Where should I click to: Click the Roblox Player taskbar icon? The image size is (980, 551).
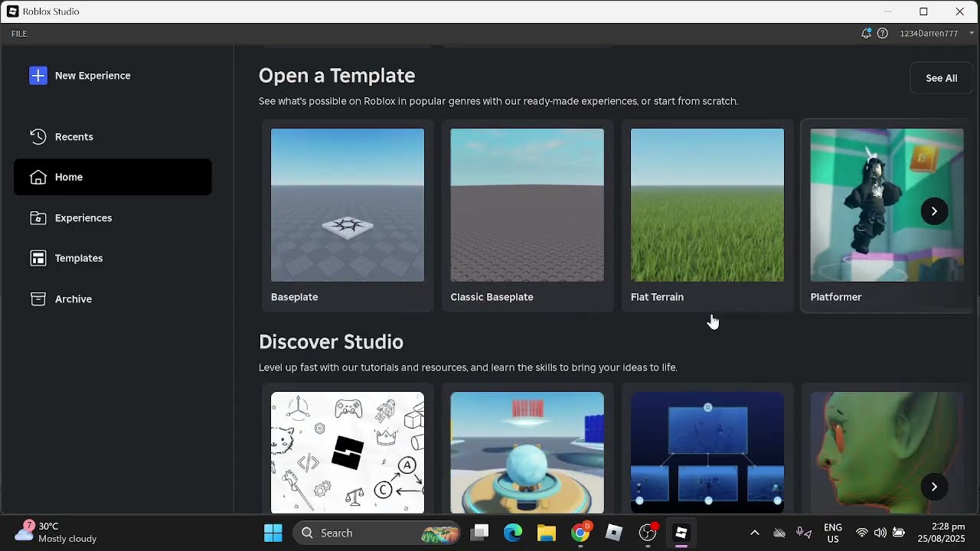(614, 533)
